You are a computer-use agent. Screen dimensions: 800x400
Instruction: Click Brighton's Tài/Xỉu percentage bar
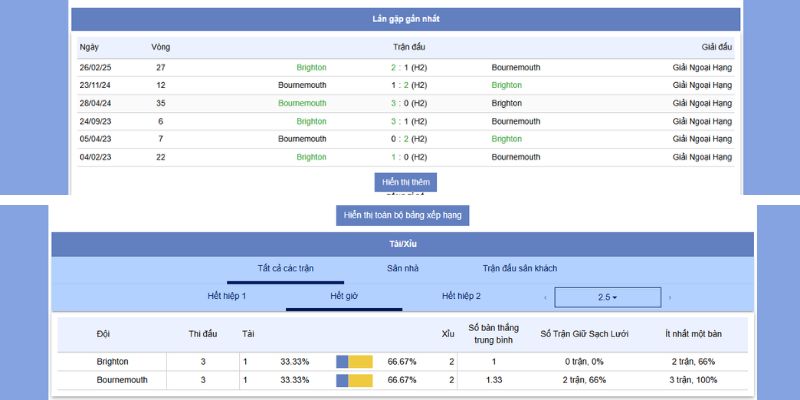pyautogui.click(x=354, y=361)
